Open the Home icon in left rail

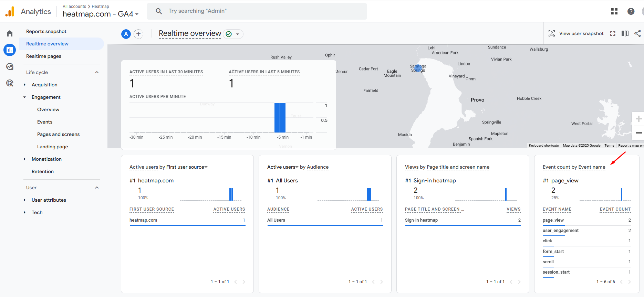click(x=10, y=33)
